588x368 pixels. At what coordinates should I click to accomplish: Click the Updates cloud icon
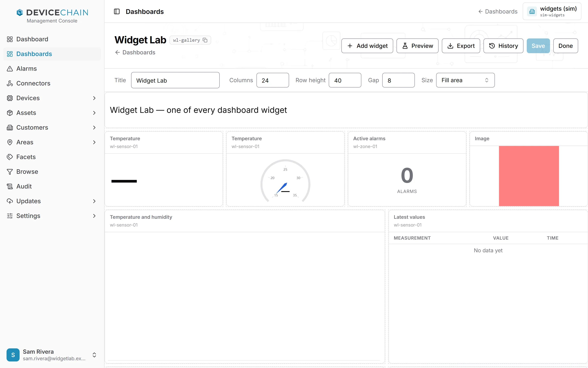tap(10, 201)
